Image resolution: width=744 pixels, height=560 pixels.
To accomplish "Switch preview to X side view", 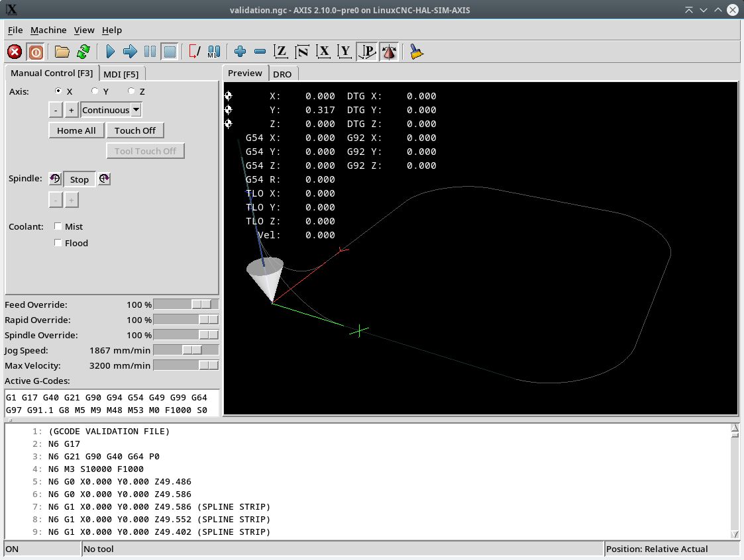I will [x=323, y=52].
